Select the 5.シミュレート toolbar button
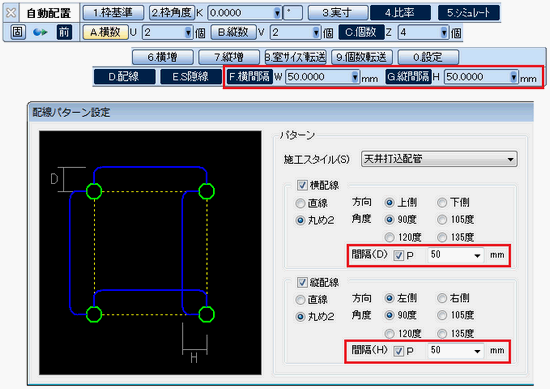 point(468,13)
